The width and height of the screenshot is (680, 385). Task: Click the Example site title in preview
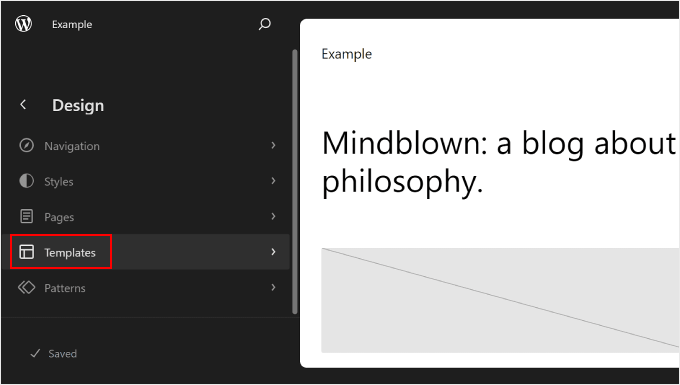point(347,55)
